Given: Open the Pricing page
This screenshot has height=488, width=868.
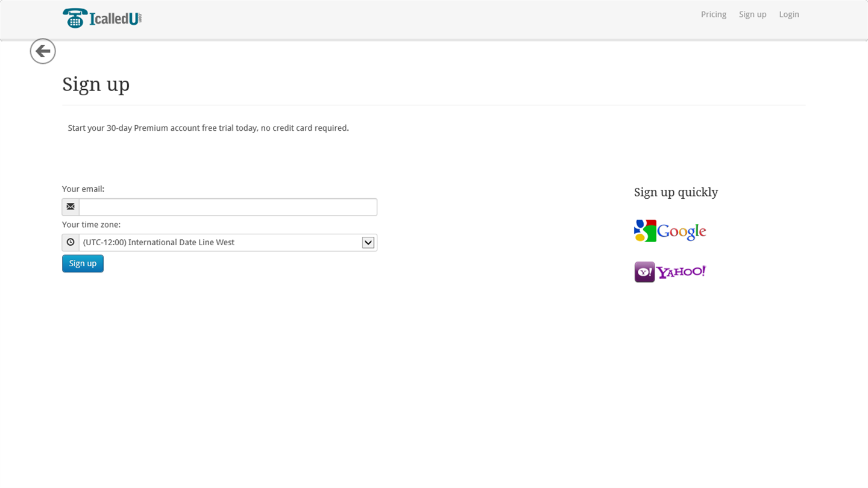Looking at the screenshot, I should click(x=713, y=14).
